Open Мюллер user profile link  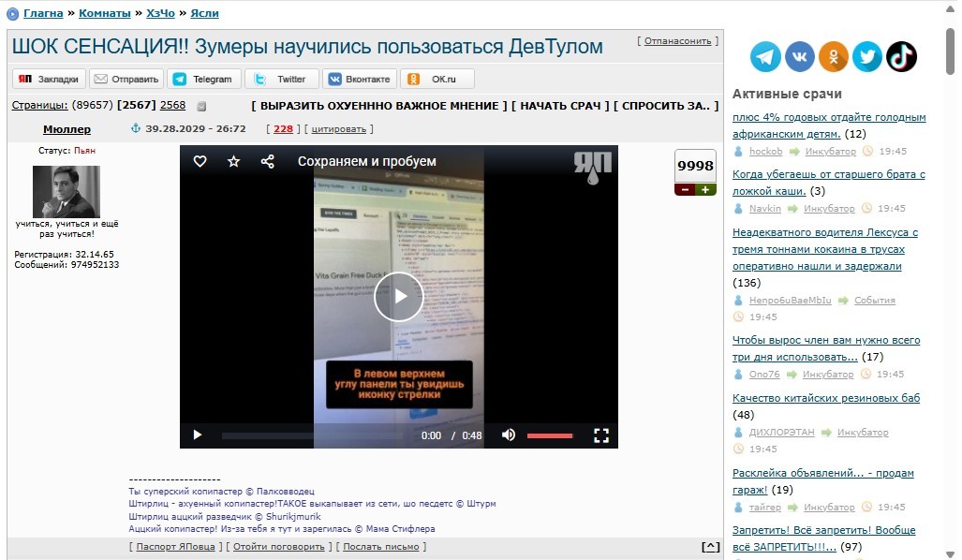67,129
